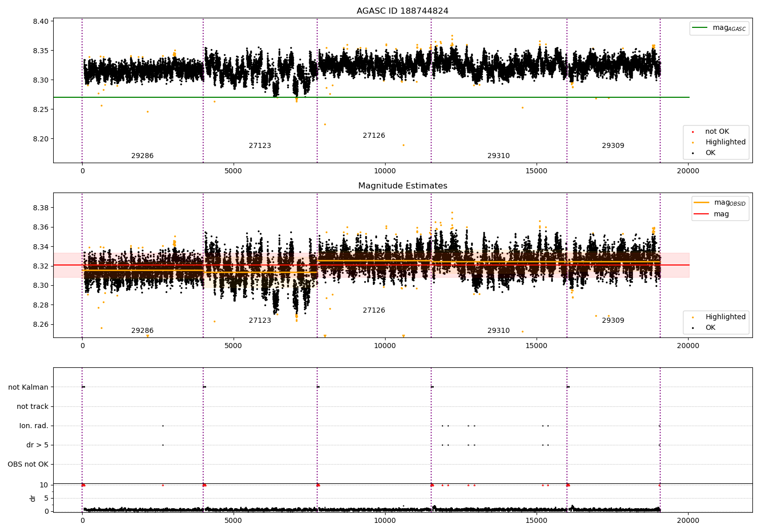The height and width of the screenshot is (532, 760).
Task: Click the AGASC ID 188744824 plot title
Action: (402, 11)
